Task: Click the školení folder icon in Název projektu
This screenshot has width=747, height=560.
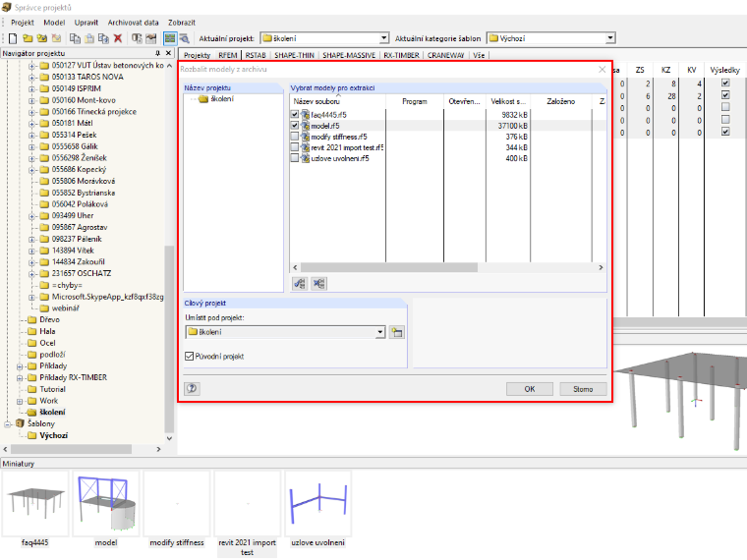Action: [203, 99]
